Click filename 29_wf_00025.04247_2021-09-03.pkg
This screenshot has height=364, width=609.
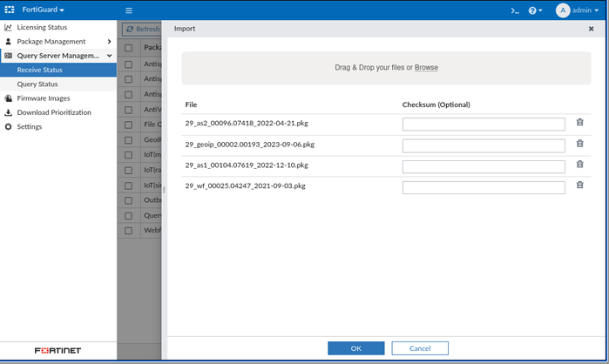[245, 185]
